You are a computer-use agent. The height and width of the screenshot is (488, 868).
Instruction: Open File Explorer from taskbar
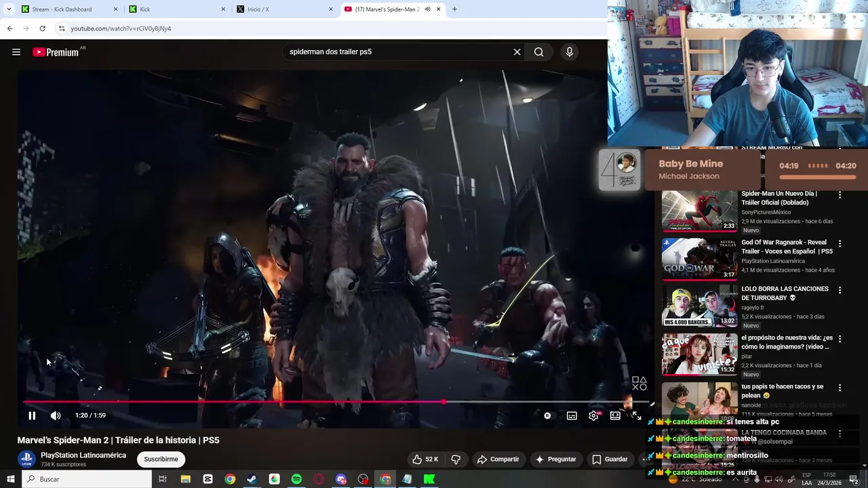(185, 479)
